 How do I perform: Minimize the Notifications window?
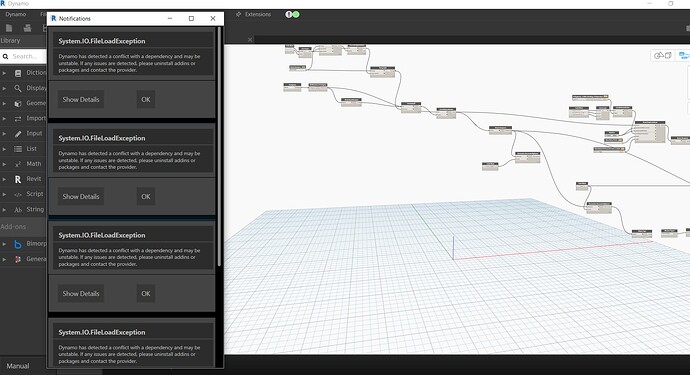tap(170, 18)
